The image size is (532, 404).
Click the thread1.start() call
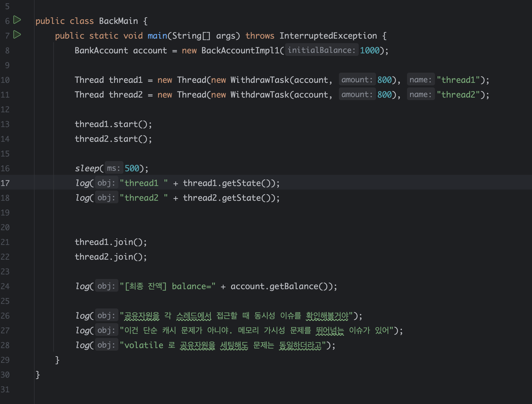(x=113, y=124)
